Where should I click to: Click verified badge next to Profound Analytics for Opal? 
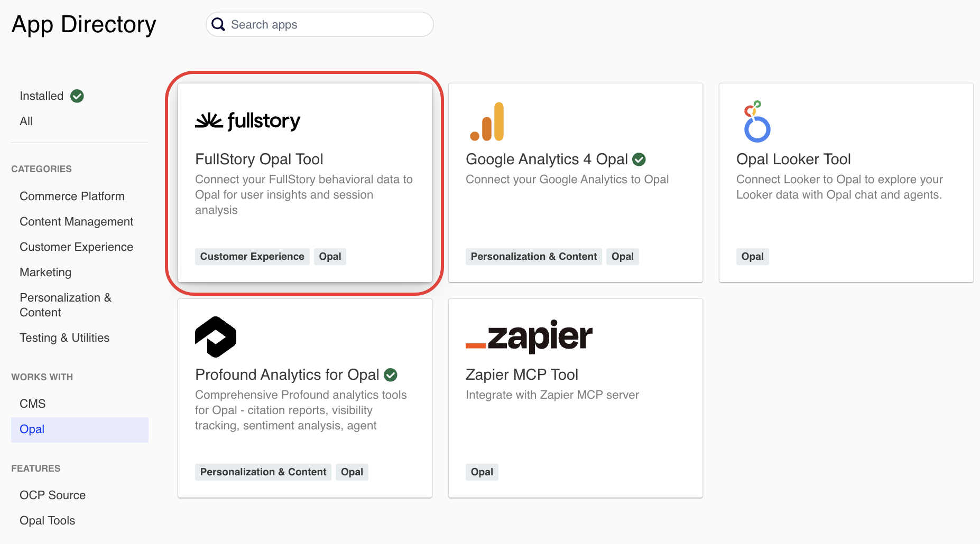pos(391,374)
